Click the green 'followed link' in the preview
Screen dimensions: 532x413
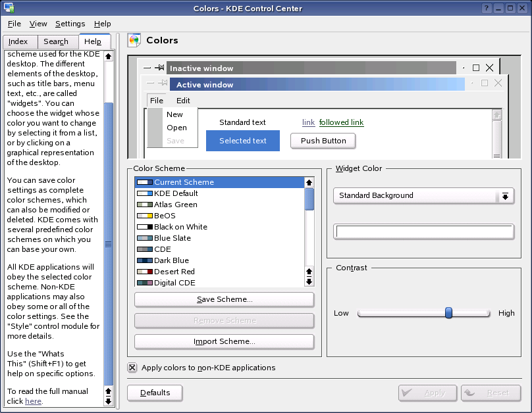pos(341,122)
